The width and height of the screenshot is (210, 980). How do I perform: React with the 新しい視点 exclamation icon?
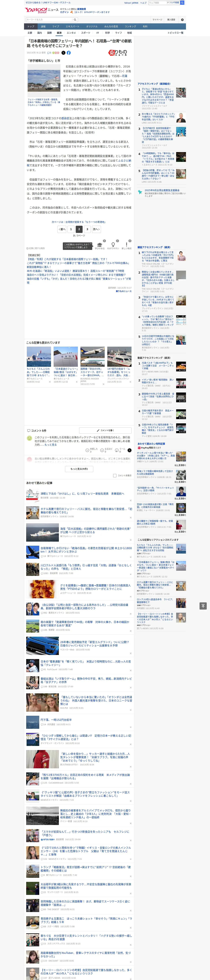pos(127,245)
